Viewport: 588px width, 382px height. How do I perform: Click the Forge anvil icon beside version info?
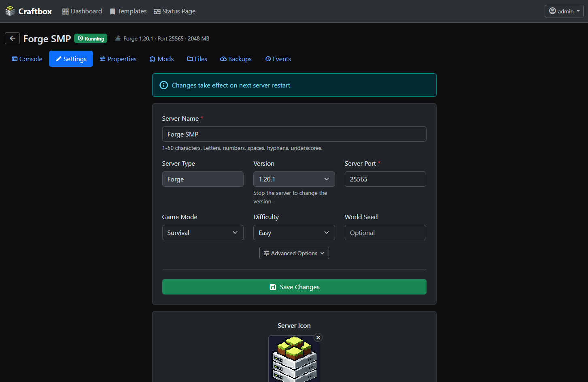[118, 38]
